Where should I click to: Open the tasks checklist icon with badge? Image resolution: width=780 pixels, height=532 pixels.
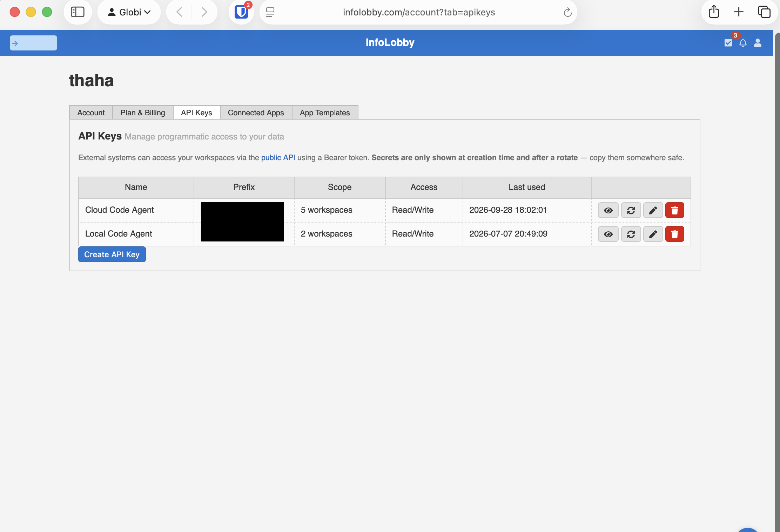click(x=728, y=43)
